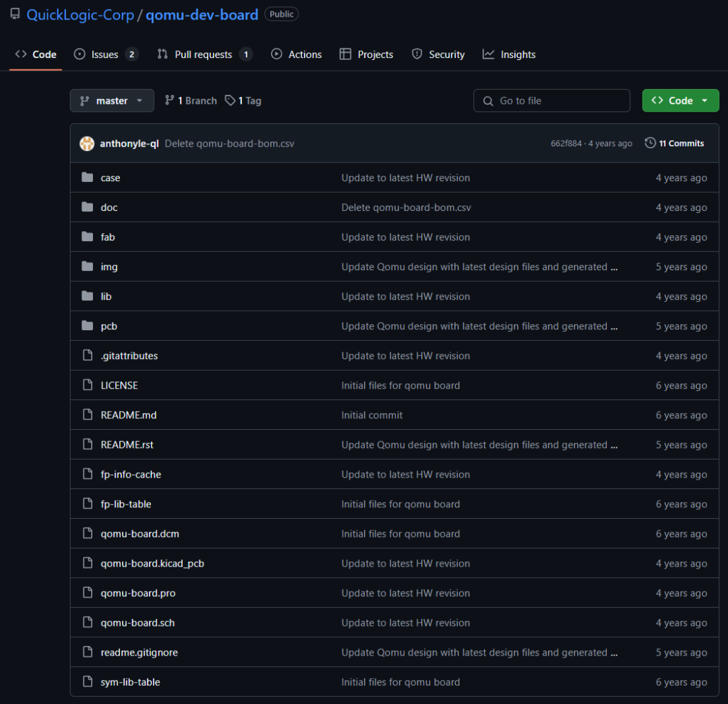Open the qomu-board.sch file

click(138, 622)
